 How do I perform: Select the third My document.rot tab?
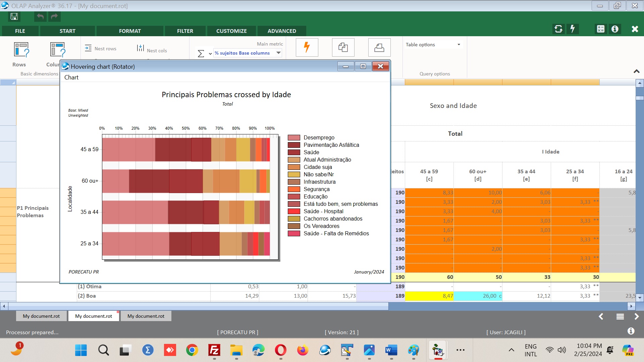146,316
